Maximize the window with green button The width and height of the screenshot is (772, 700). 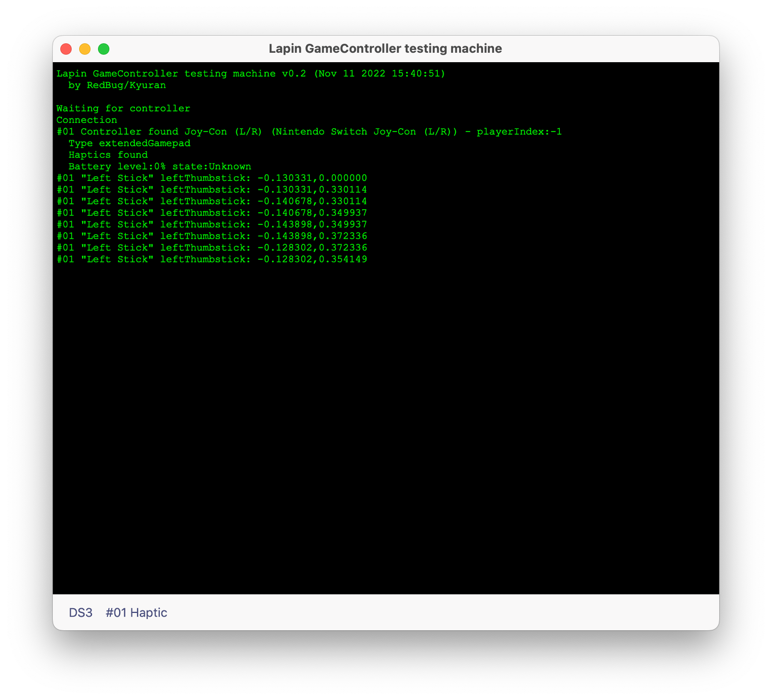pyautogui.click(x=104, y=49)
